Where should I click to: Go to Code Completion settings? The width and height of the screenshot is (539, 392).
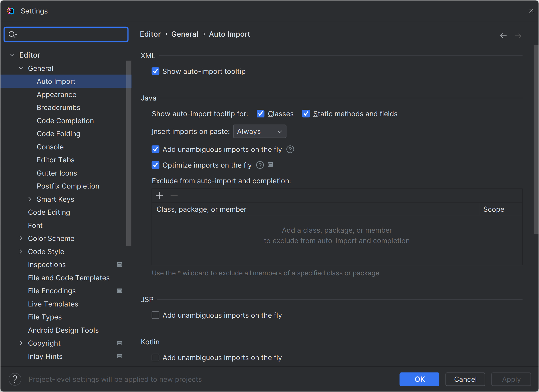tap(65, 121)
